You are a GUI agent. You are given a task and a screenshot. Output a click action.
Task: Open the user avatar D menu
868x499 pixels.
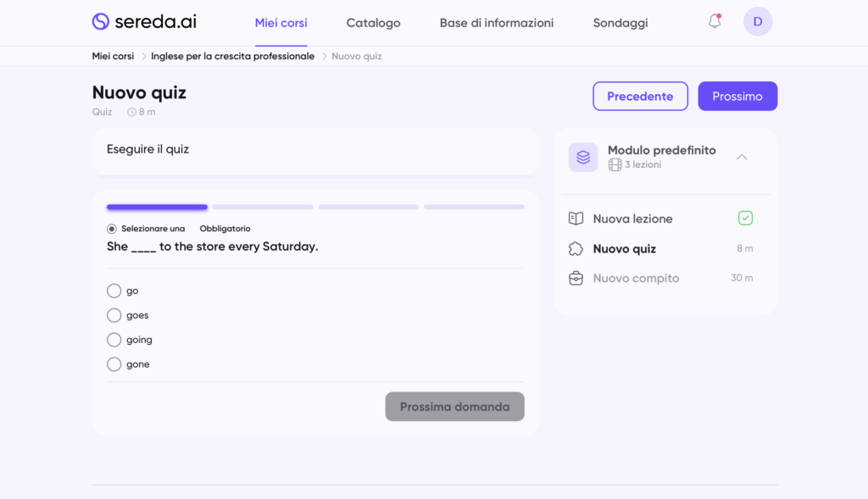(757, 22)
